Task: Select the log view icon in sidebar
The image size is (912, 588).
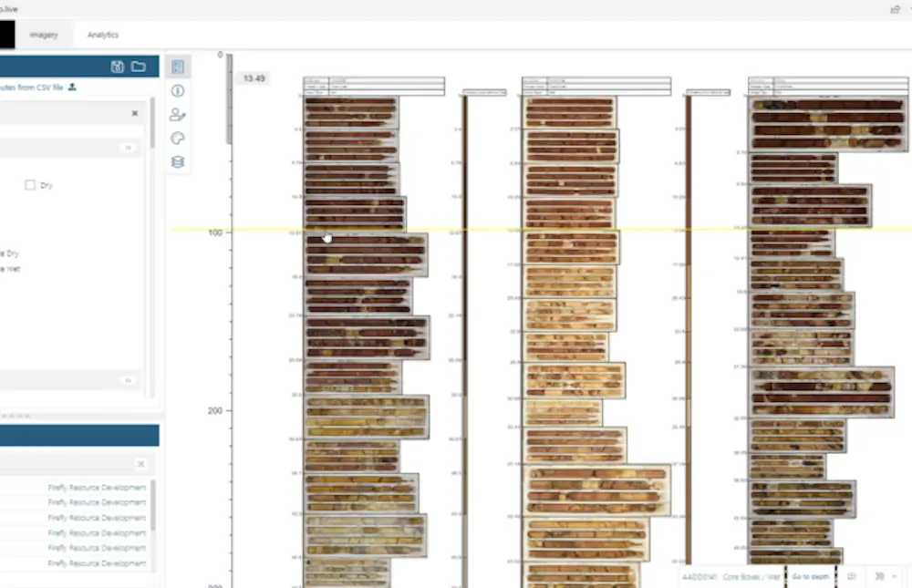Action: pos(178,67)
